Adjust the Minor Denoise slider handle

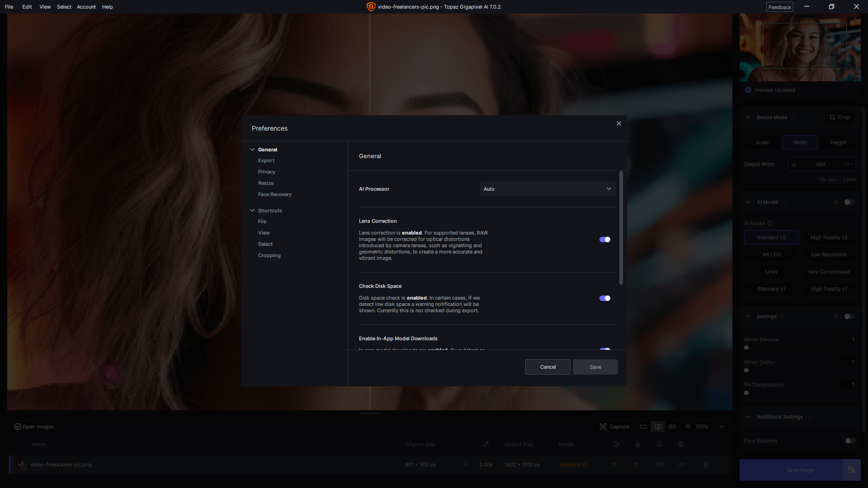746,347
